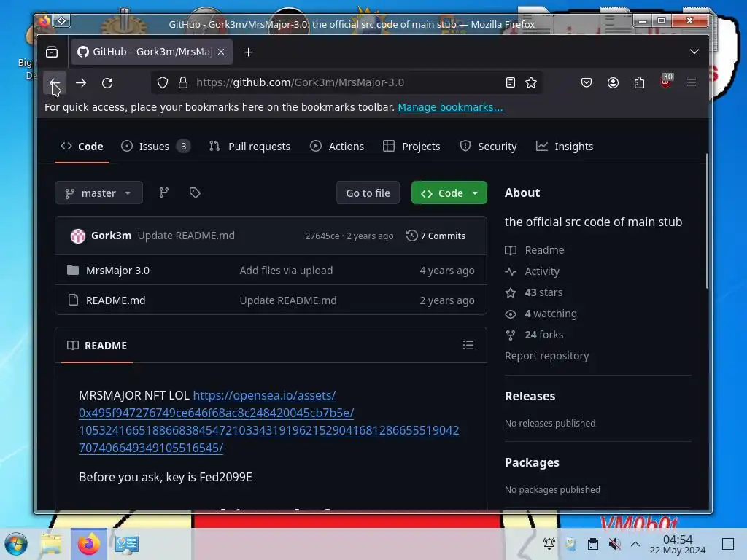The height and width of the screenshot is (560, 747).
Task: Open Update README.md commit message in header
Action: (186, 236)
